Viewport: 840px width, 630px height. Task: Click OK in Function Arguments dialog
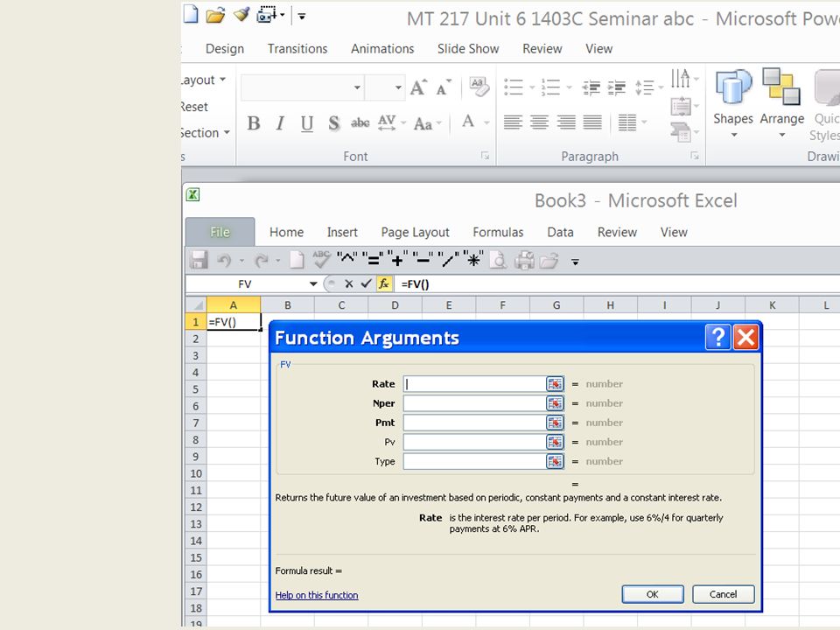653,594
